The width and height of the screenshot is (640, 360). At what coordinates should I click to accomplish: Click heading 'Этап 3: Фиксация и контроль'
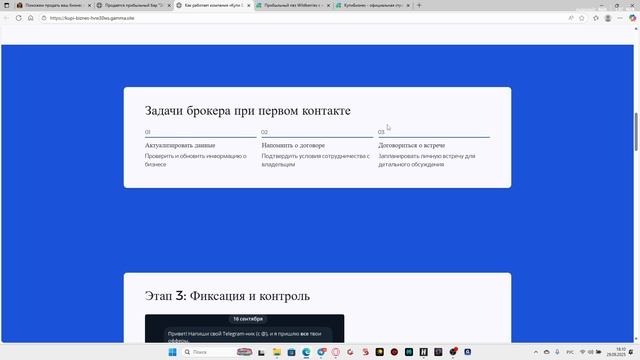227,296
